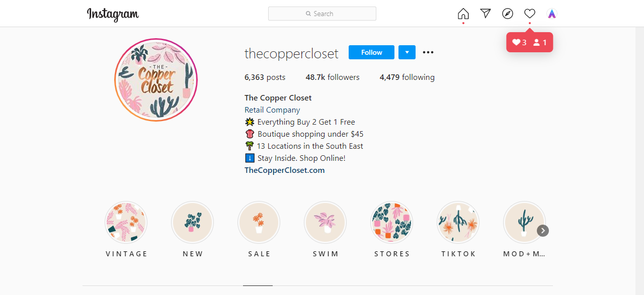Click the likes notification popup

pyautogui.click(x=530, y=42)
